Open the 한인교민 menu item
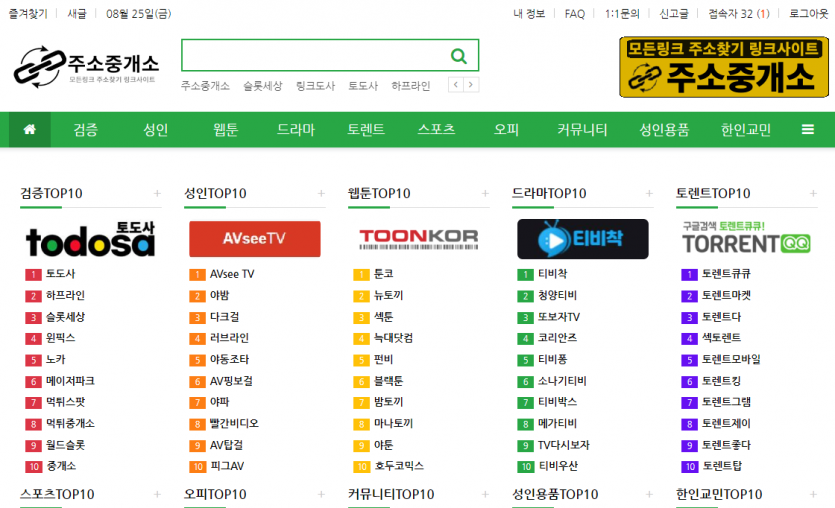The width and height of the screenshot is (835, 508). click(x=746, y=129)
